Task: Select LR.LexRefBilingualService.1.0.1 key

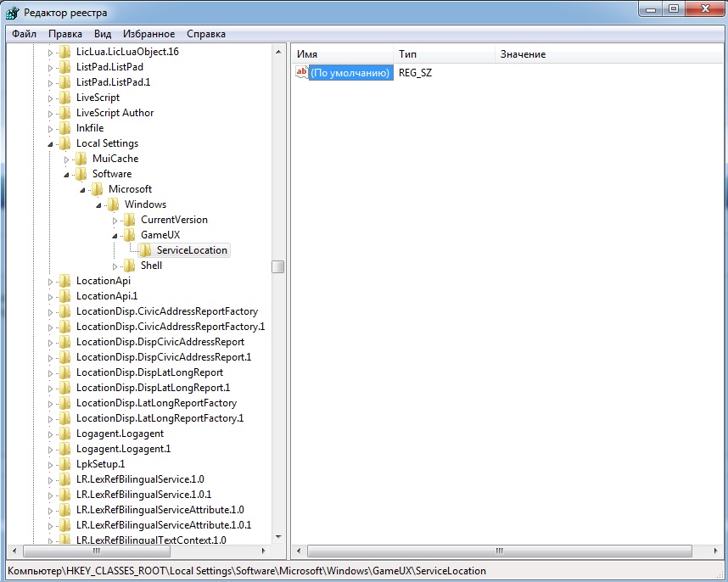Action: 144,495
